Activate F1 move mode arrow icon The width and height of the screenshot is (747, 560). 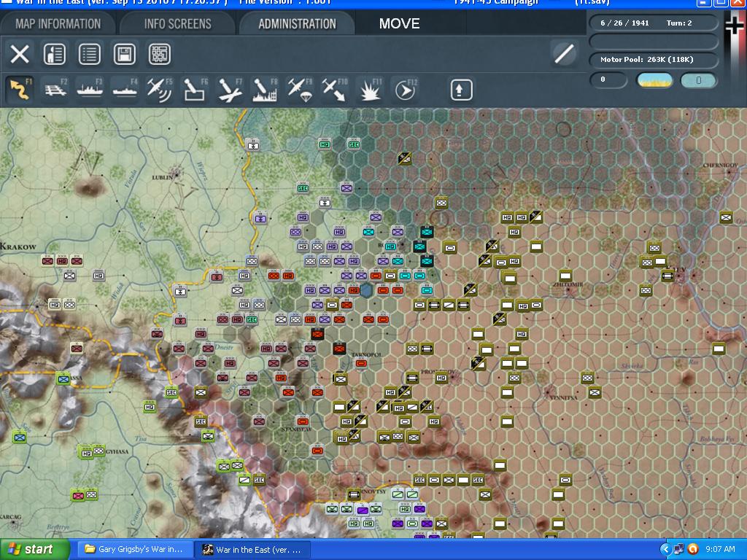pyautogui.click(x=20, y=90)
